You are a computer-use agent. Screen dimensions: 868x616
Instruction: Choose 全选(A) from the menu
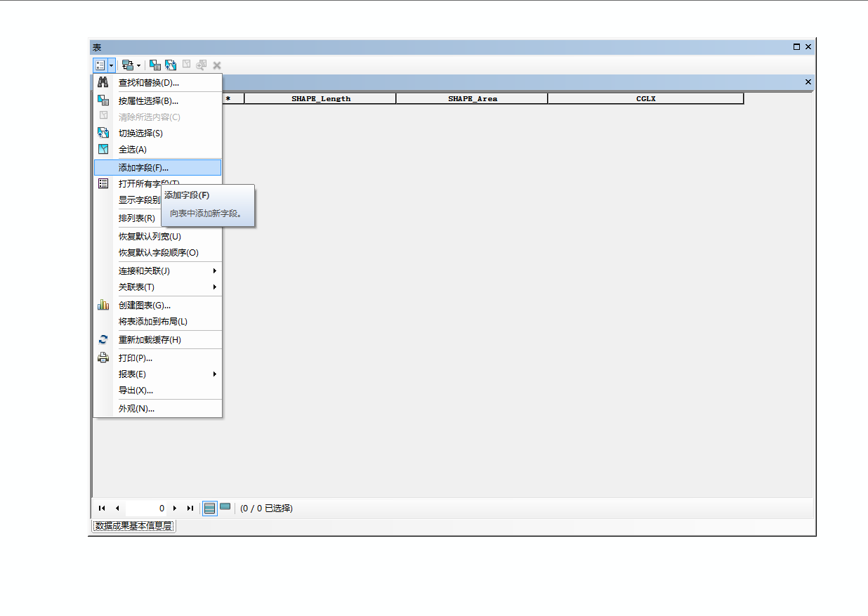click(x=158, y=149)
